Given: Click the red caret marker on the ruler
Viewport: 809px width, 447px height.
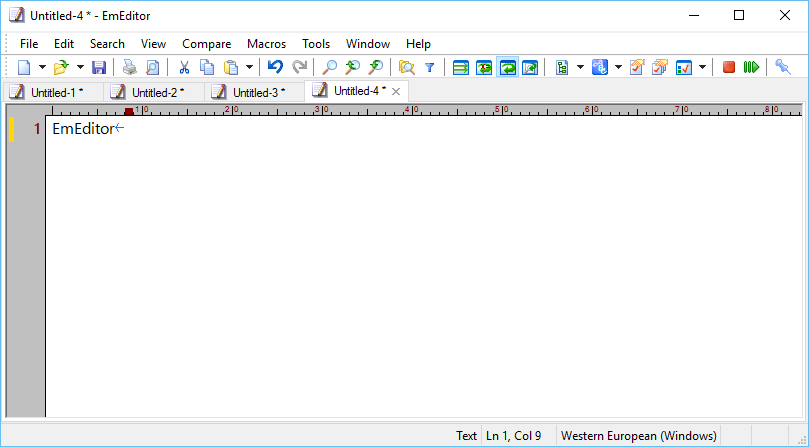Looking at the screenshot, I should point(129,111).
